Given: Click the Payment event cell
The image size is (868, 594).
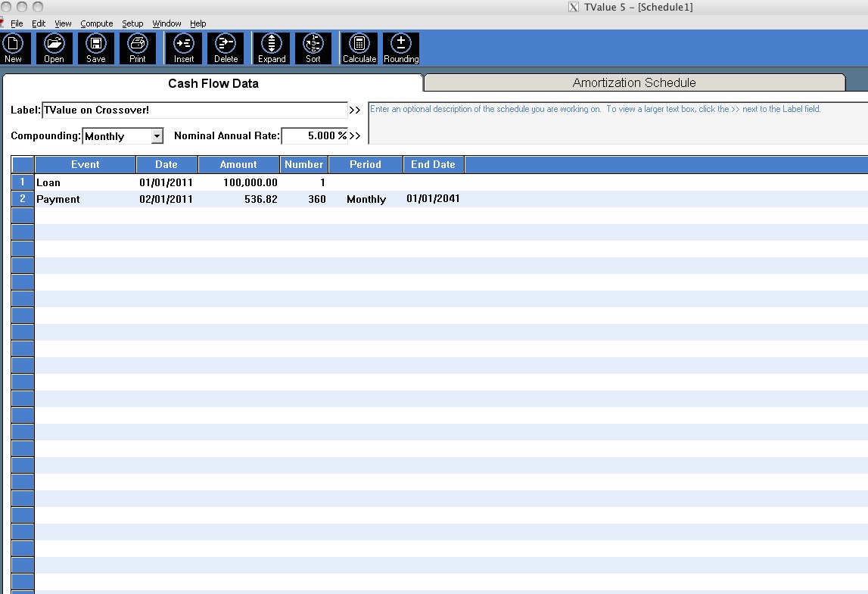Looking at the screenshot, I should (86, 199).
